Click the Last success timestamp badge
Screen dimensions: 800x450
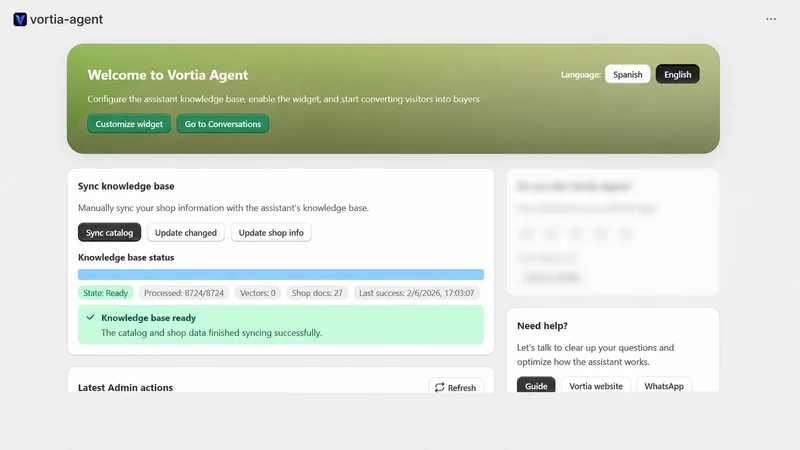tap(416, 293)
